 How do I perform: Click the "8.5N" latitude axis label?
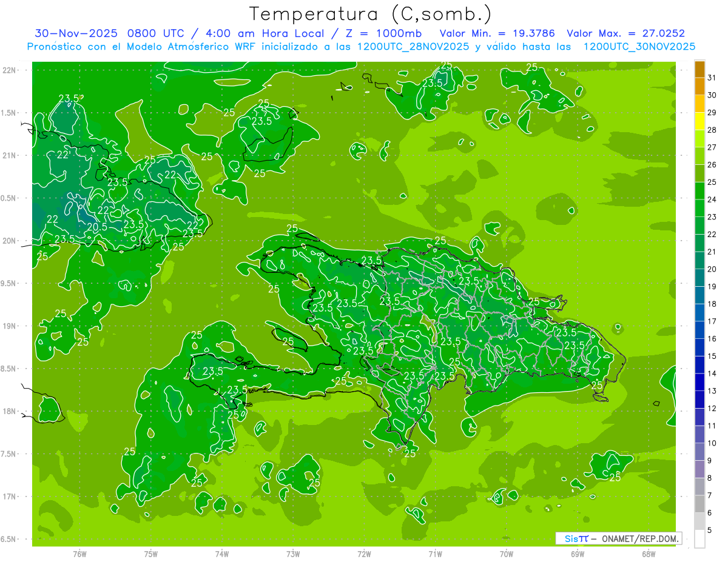click(x=8, y=369)
